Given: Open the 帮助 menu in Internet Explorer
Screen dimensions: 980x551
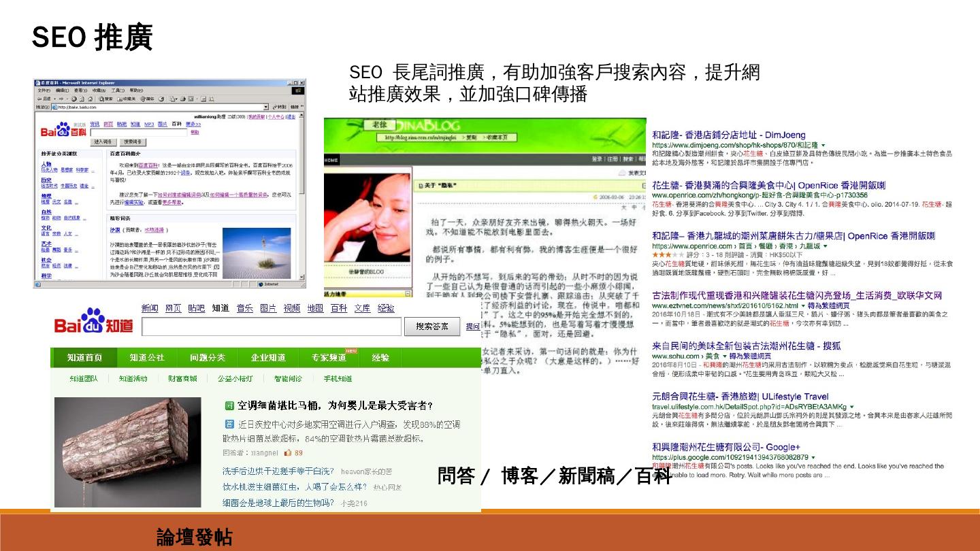Looking at the screenshot, I should (136, 90).
